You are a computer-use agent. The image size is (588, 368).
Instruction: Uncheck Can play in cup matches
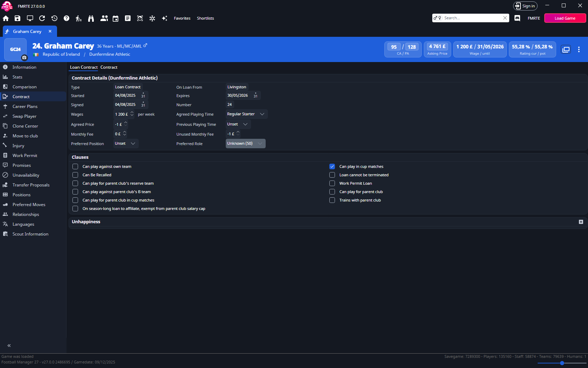tap(332, 166)
